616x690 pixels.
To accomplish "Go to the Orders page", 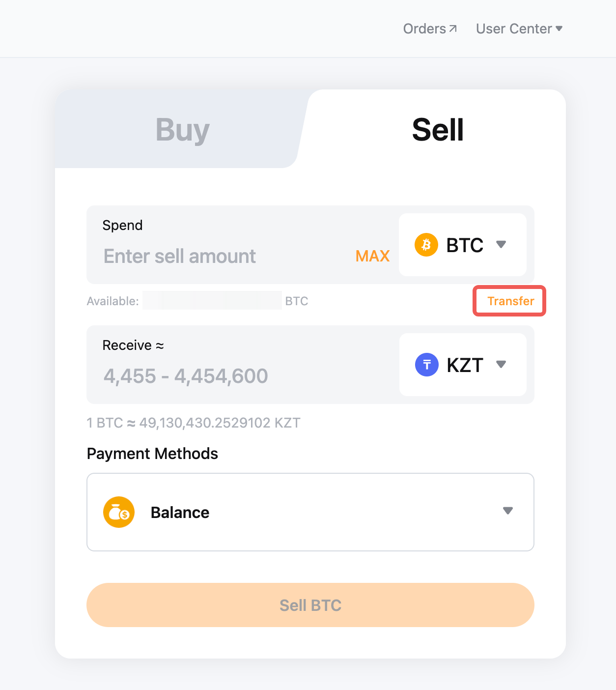I will point(424,29).
